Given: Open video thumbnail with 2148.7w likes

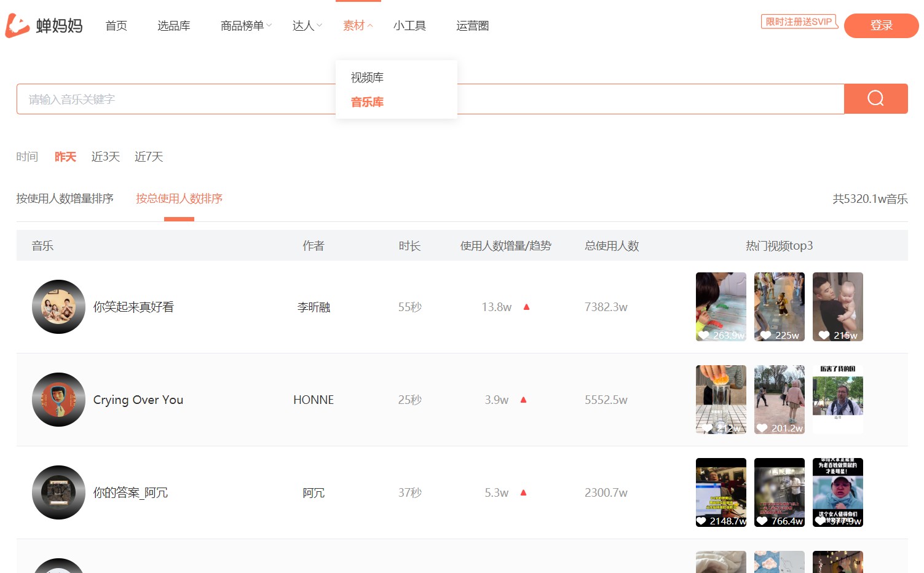Looking at the screenshot, I should tap(721, 492).
